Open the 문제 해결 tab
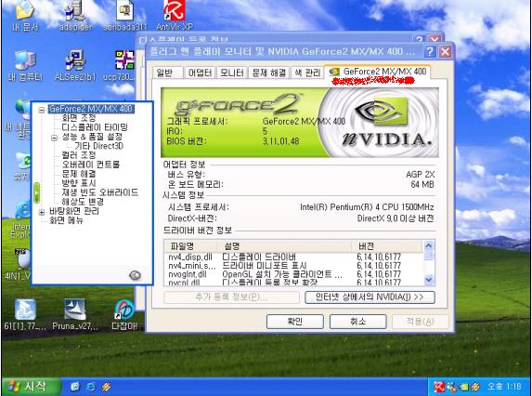 [x=268, y=73]
